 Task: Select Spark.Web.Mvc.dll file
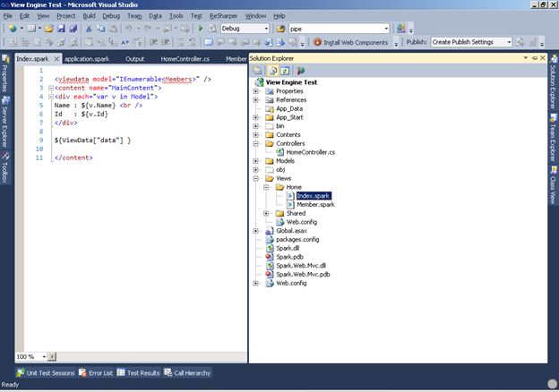301,266
